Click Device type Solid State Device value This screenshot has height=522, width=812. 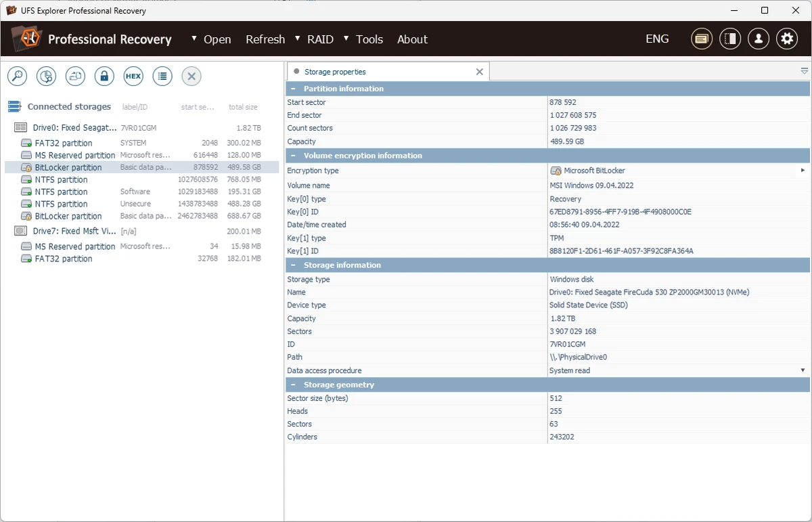(x=589, y=305)
